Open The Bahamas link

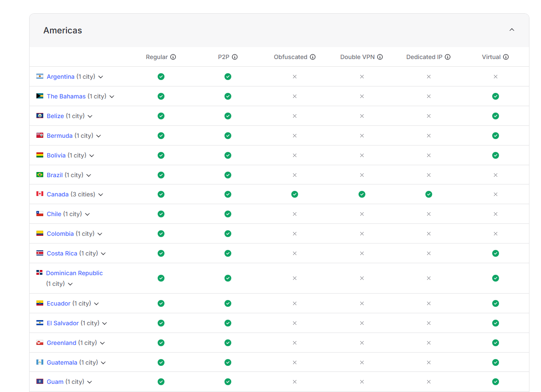pos(66,96)
